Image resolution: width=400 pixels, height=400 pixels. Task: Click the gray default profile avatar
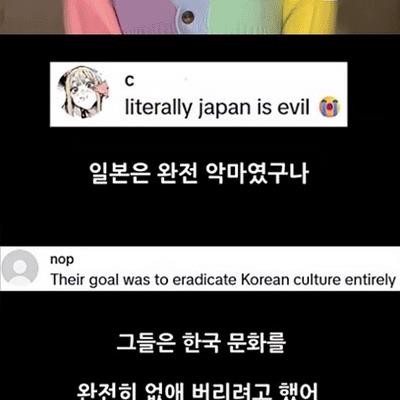tap(20, 269)
